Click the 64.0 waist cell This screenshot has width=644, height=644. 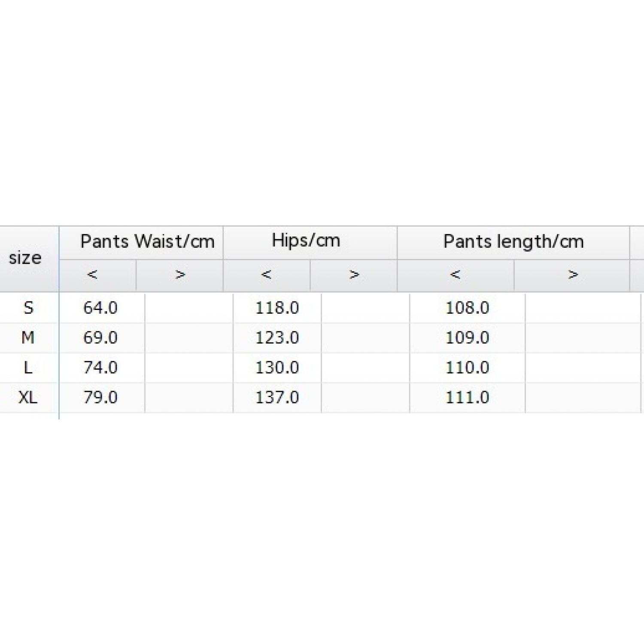pos(100,308)
